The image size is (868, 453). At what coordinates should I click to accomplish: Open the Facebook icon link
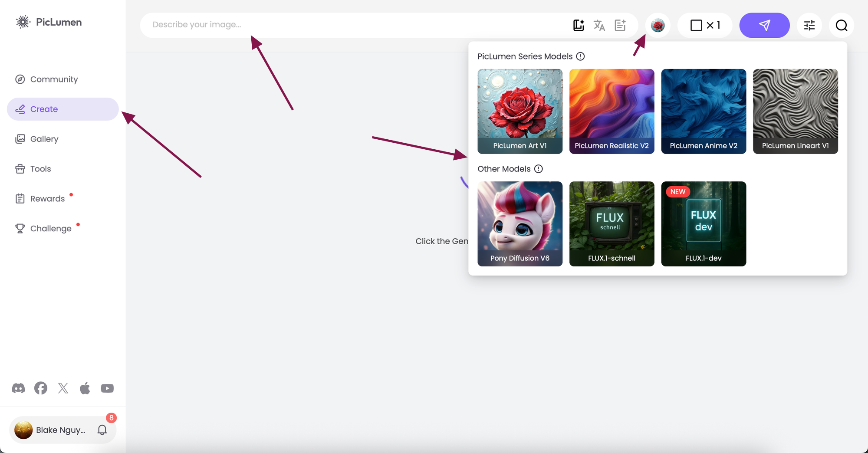pos(41,388)
